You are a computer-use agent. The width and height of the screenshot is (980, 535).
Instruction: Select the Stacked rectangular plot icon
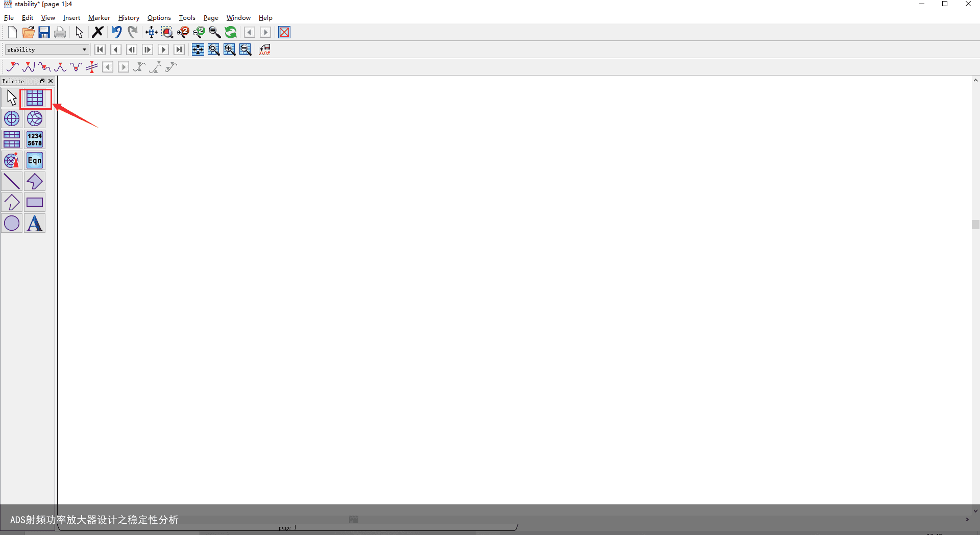(x=12, y=140)
